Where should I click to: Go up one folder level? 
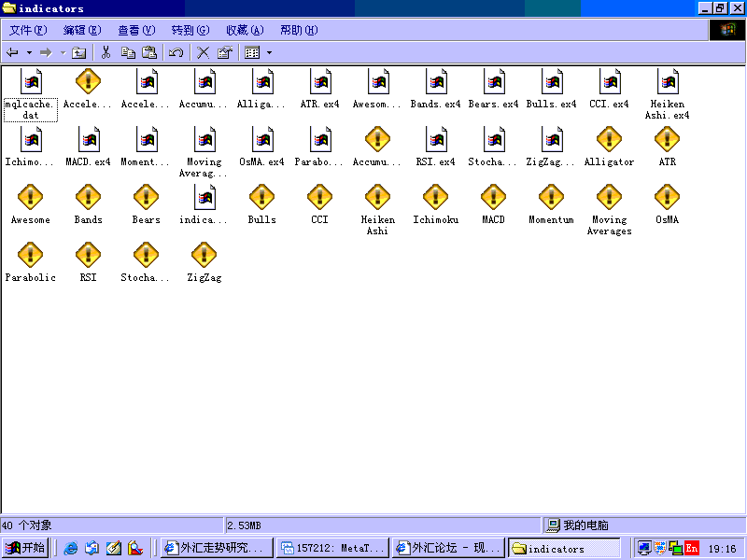(78, 52)
